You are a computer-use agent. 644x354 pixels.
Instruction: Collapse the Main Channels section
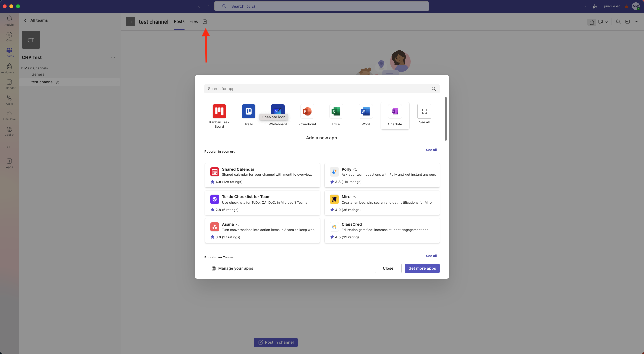coord(22,68)
